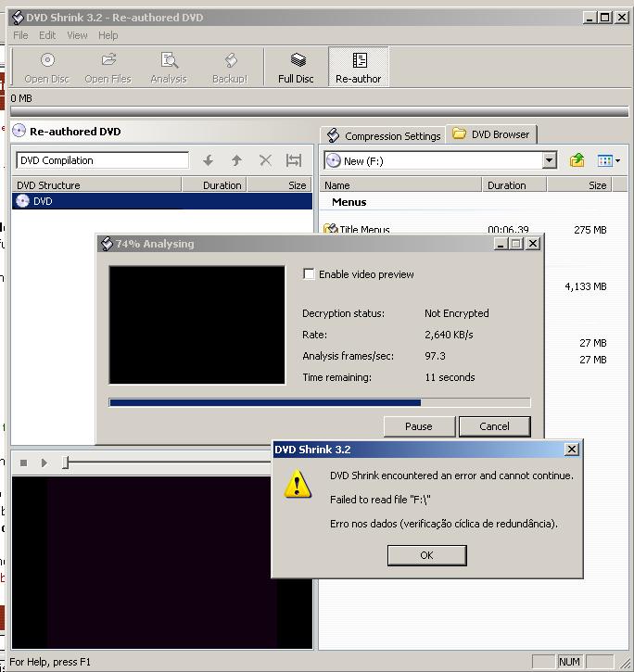Click the NUM indicator in status bar
634x672 pixels.
tap(569, 661)
